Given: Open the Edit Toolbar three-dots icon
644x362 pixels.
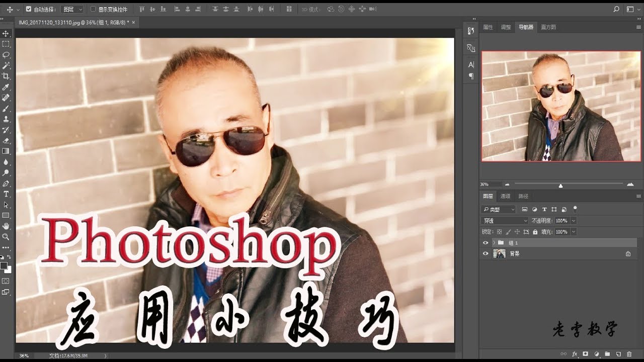Looking at the screenshot, I should click(x=6, y=247).
